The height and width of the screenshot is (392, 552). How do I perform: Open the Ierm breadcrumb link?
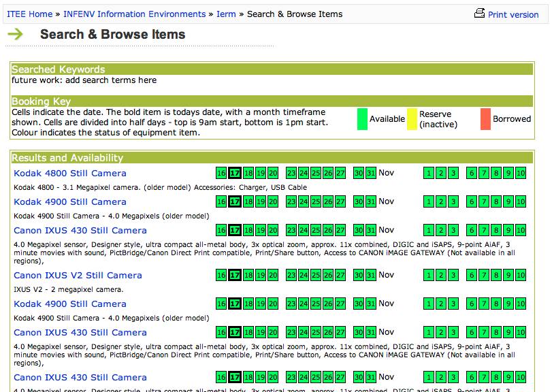tap(226, 14)
